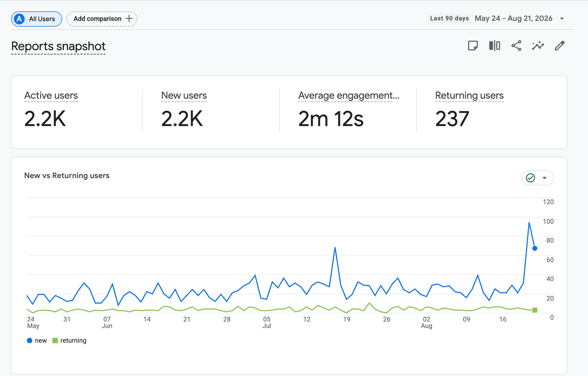Open the Insights sparkline icon
Image resolution: width=588 pixels, height=376 pixels.
538,46
